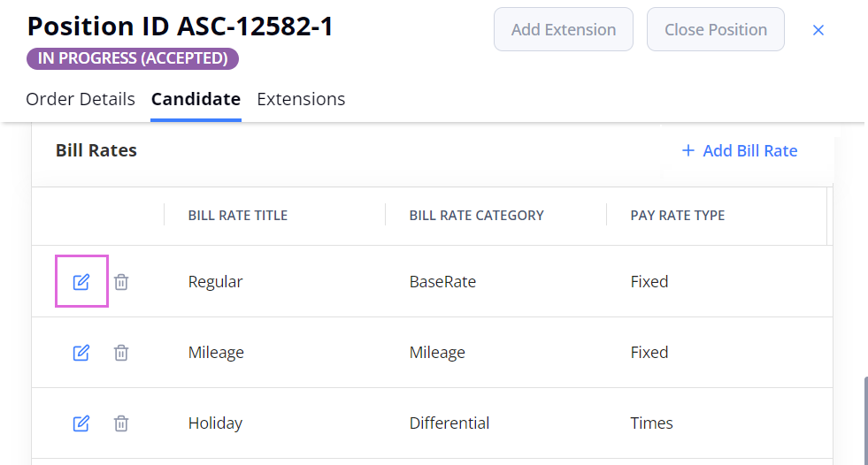Edit the Holiday bill rate
The image size is (868, 465).
(x=81, y=423)
